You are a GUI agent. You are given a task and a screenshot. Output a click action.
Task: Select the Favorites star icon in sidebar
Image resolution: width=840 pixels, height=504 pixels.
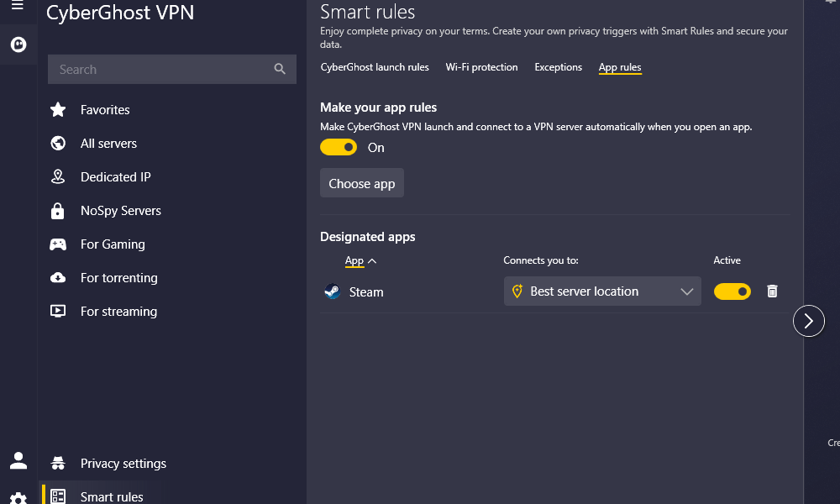(57, 109)
